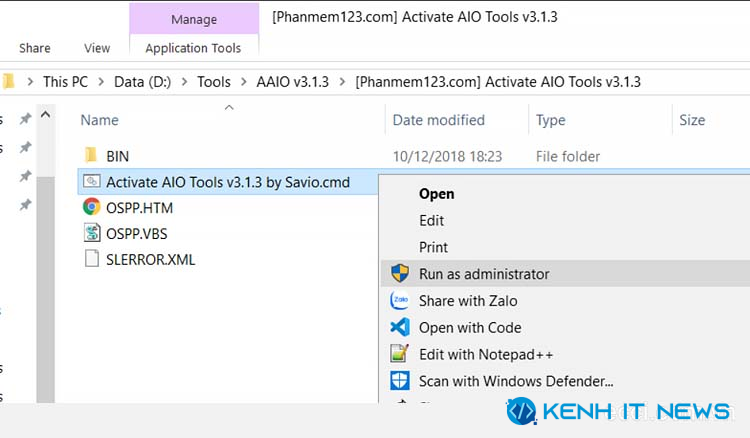Screen dimensions: 750x438
Task: Expand chevron after Data (D:) in breadcrumb
Action: pyautogui.click(x=184, y=82)
